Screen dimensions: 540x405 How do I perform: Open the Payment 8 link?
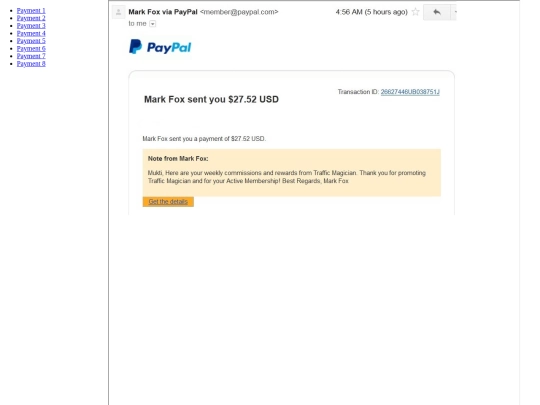pyautogui.click(x=31, y=64)
